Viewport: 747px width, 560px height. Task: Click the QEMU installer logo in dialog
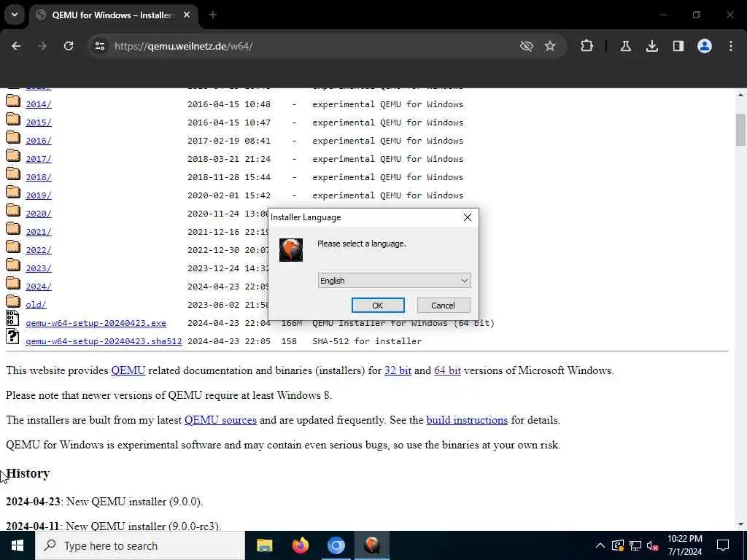(x=291, y=249)
